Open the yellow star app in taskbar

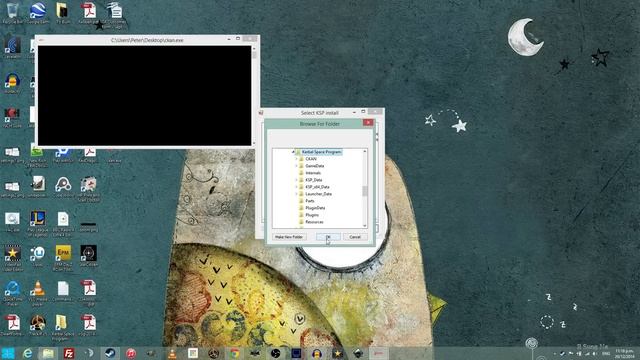point(337,353)
